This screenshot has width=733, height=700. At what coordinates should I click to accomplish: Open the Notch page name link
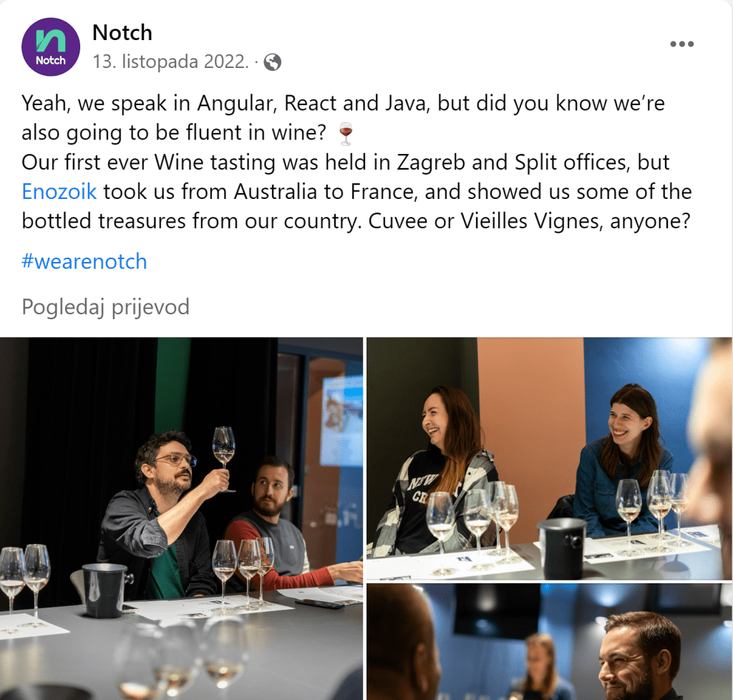click(122, 33)
